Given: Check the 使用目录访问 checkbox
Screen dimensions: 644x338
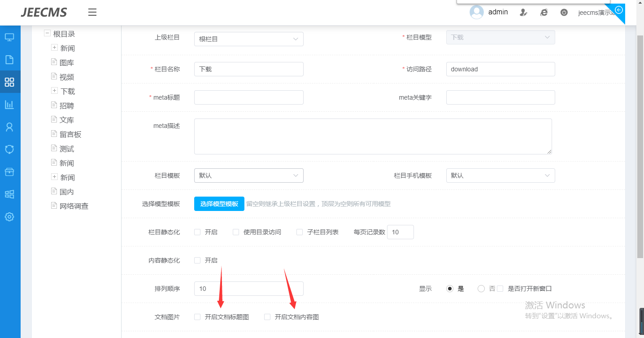Looking at the screenshot, I should pos(236,232).
